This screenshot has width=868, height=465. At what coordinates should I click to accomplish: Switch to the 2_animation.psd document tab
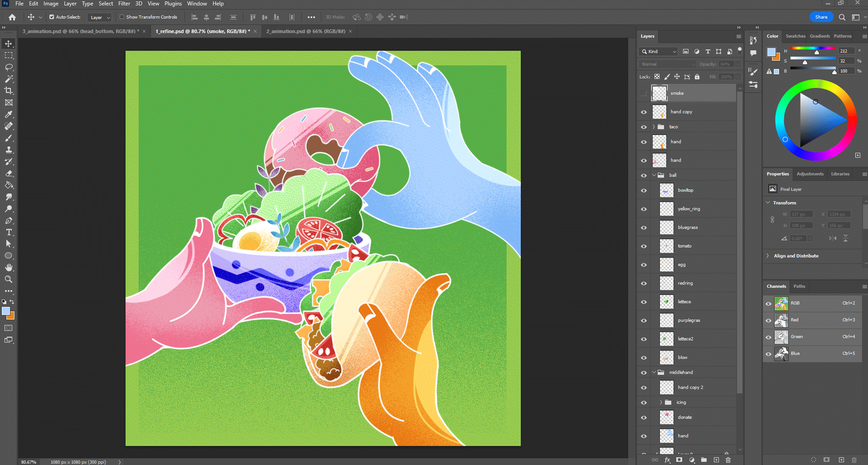tap(305, 31)
